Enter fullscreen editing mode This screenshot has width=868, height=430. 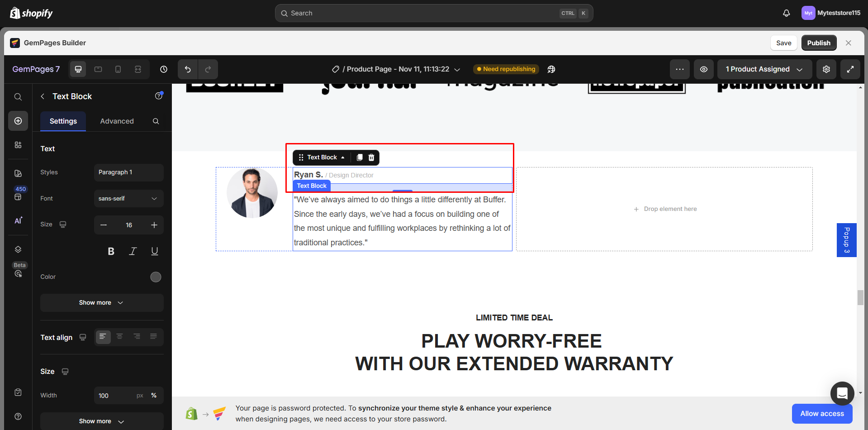tap(850, 69)
